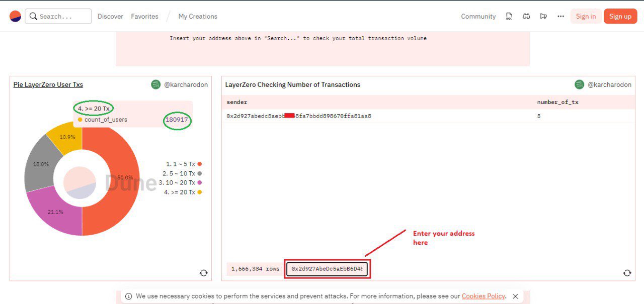The height and width of the screenshot is (304, 644).
Task: Click the number_of_tx value 5
Action: coord(539,116)
